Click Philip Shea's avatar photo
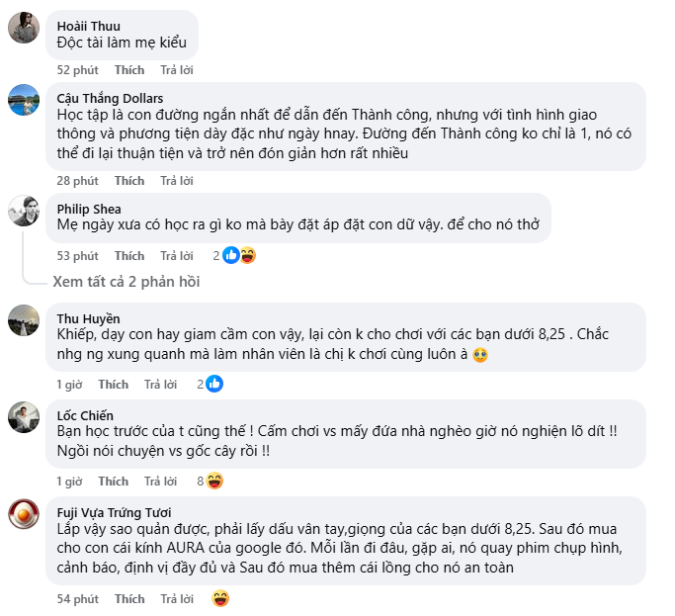Viewport: 675px width, 616px height. click(24, 212)
